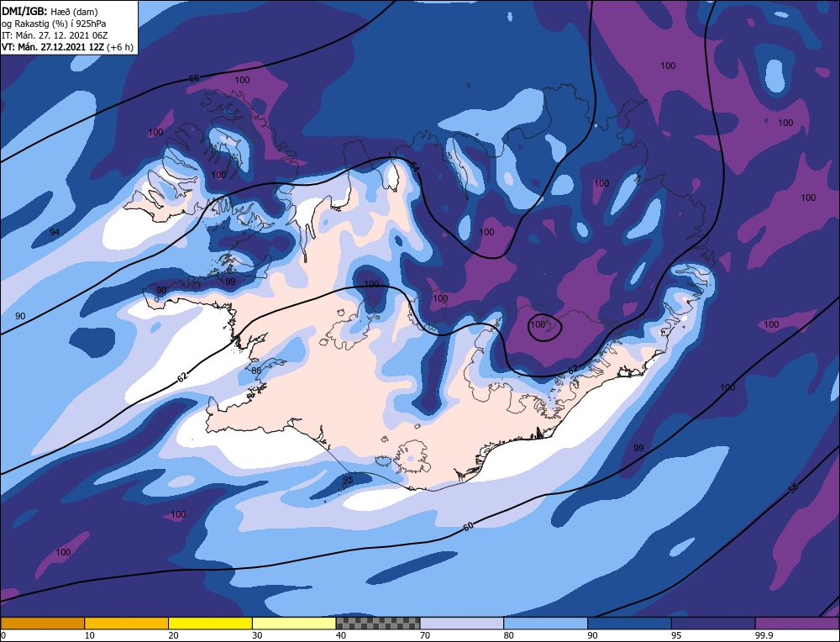This screenshot has height=642, width=840.
Task: Click the pale yellow 30–40 legend swatch
Action: pos(294,623)
